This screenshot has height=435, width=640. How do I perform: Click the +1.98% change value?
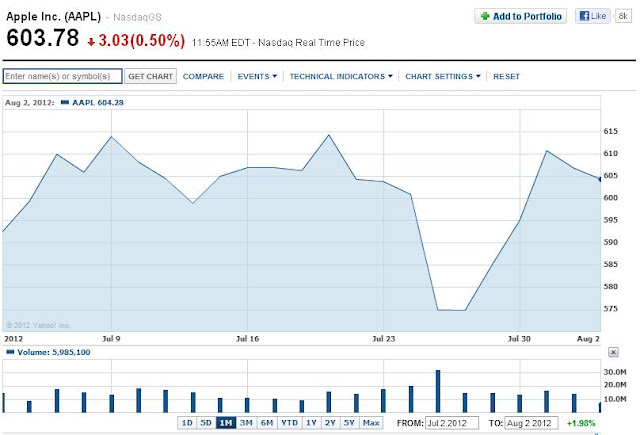(x=581, y=423)
